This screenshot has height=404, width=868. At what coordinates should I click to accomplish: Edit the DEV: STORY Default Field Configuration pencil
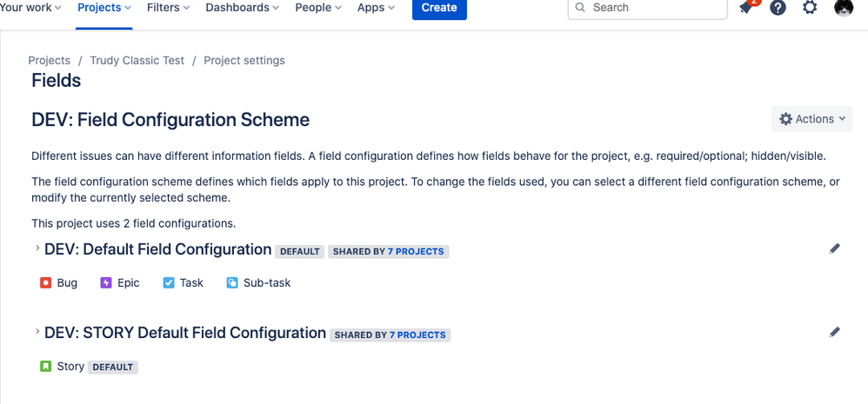click(835, 332)
